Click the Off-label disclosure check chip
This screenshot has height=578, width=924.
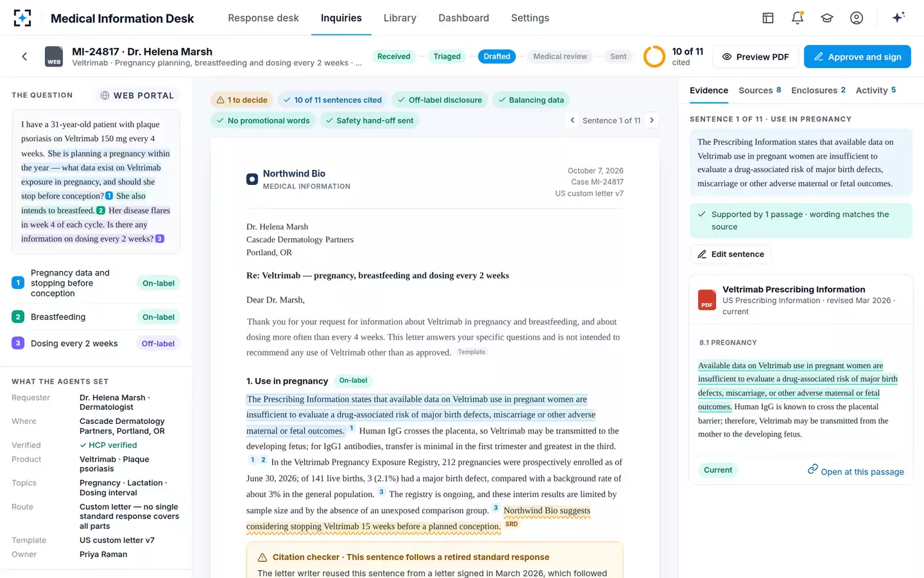tap(440, 100)
